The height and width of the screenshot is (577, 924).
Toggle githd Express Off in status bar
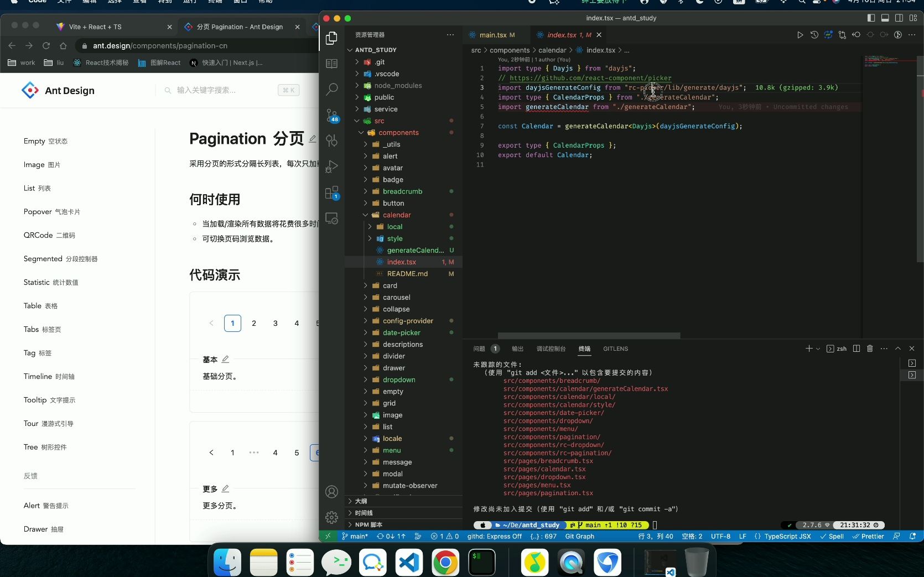coord(495,536)
